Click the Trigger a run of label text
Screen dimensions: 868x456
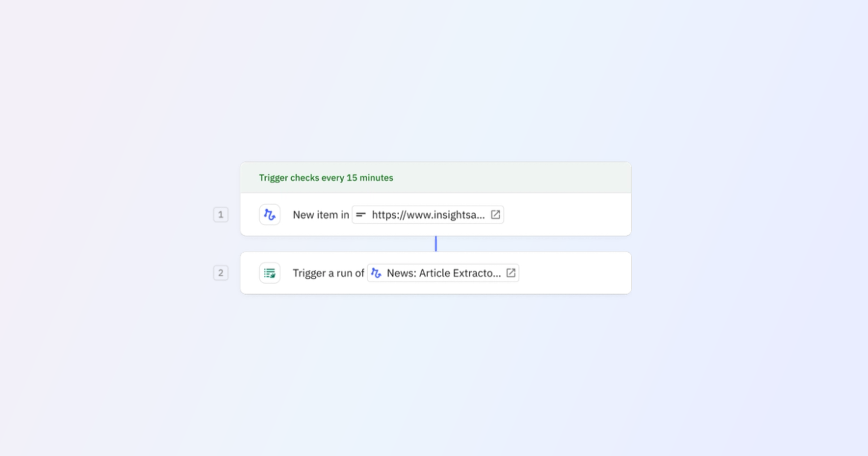coord(328,273)
